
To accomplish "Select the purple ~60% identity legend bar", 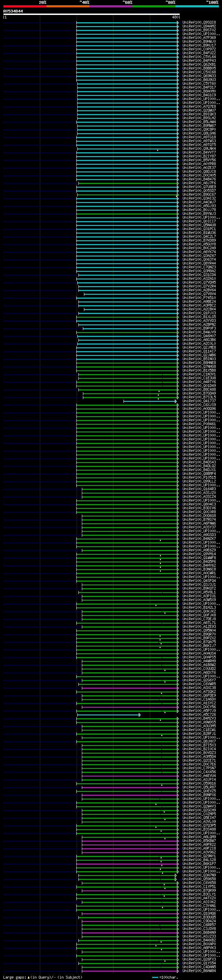I will (x=111, y=6).
